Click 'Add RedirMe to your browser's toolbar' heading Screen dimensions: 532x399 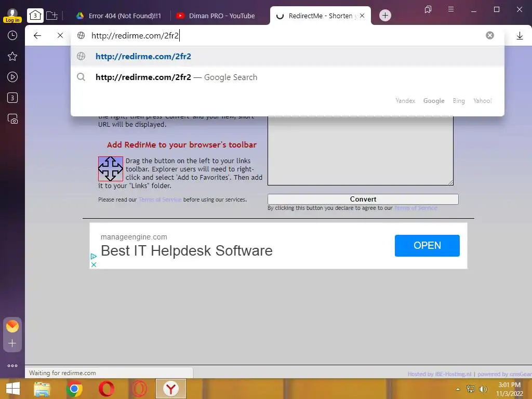pyautogui.click(x=182, y=145)
